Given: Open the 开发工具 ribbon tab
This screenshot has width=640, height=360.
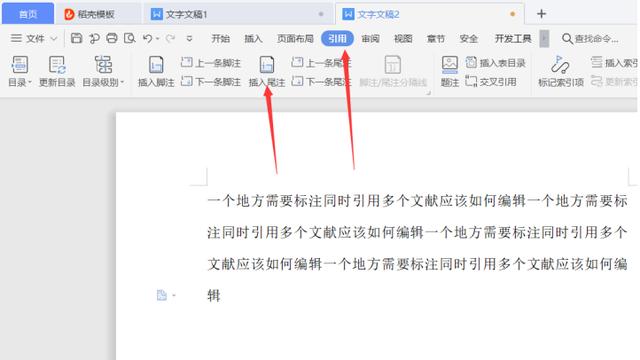Looking at the screenshot, I should (513, 39).
